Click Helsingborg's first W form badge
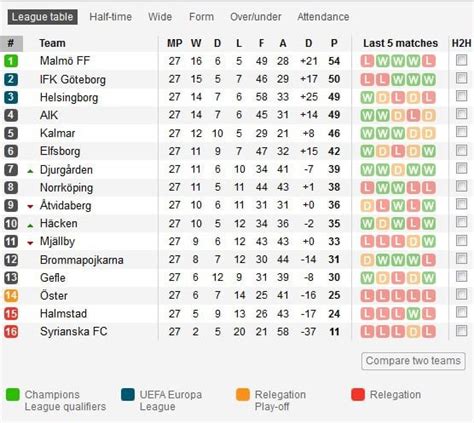 (x=367, y=98)
